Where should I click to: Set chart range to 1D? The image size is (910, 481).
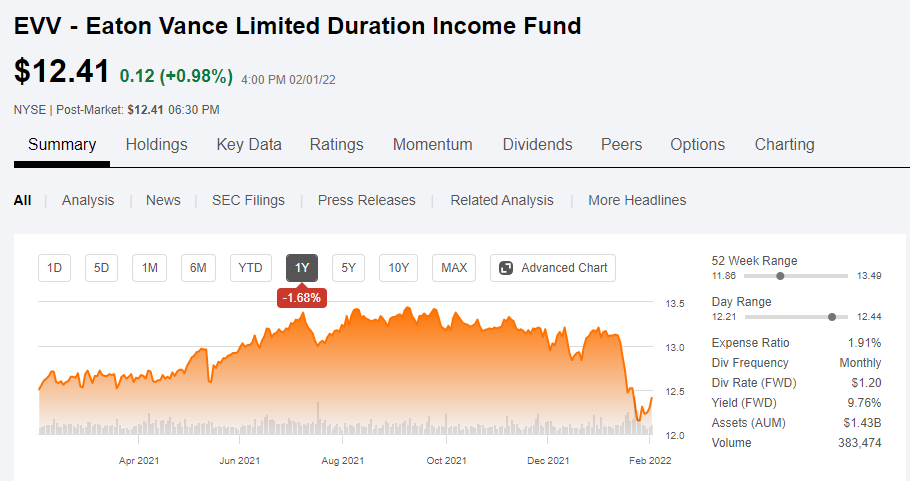pos(55,268)
